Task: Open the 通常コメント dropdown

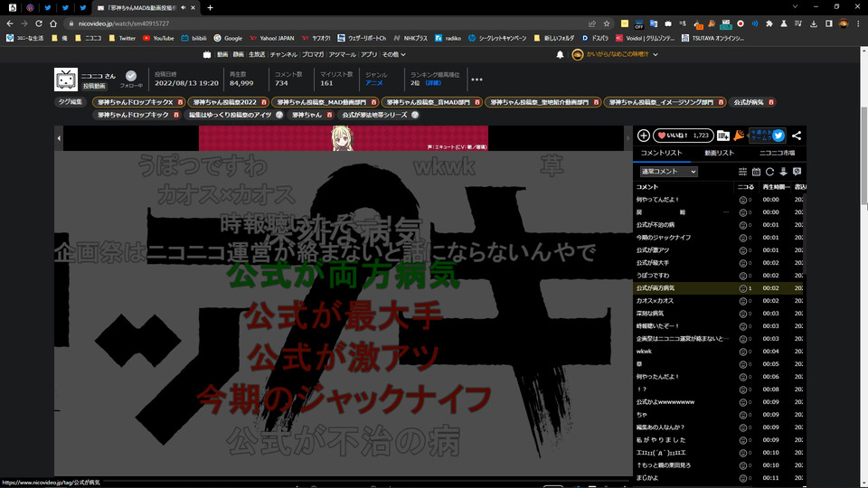Action: point(668,172)
